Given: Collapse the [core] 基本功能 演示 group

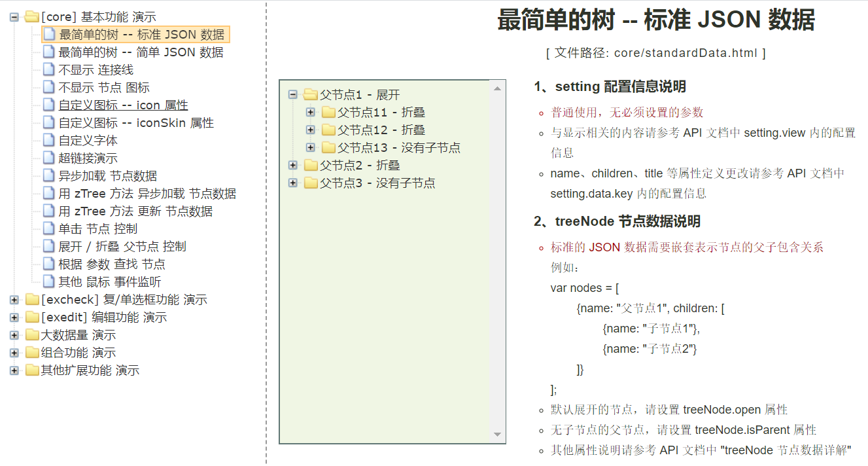Looking at the screenshot, I should (x=14, y=17).
